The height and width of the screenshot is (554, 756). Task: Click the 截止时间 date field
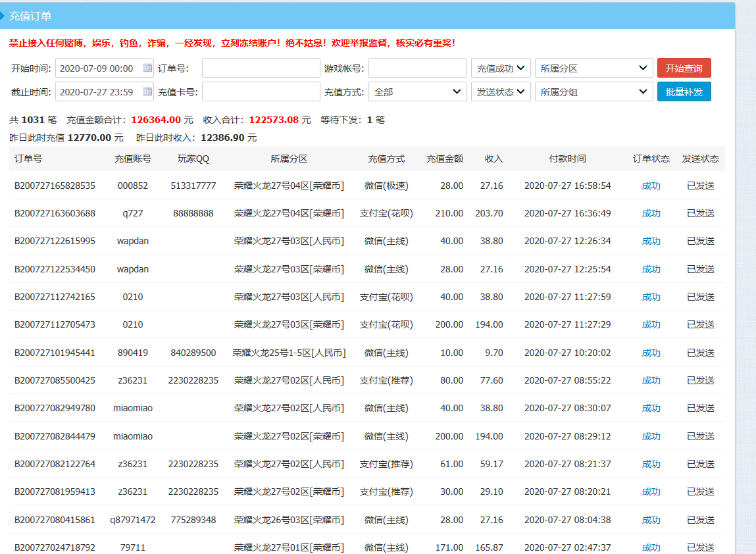[104, 91]
